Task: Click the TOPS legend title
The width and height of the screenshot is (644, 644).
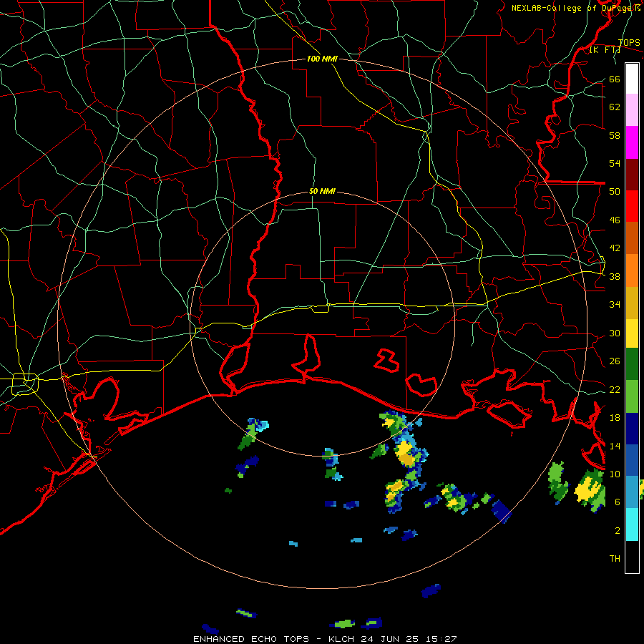Action: point(629,43)
